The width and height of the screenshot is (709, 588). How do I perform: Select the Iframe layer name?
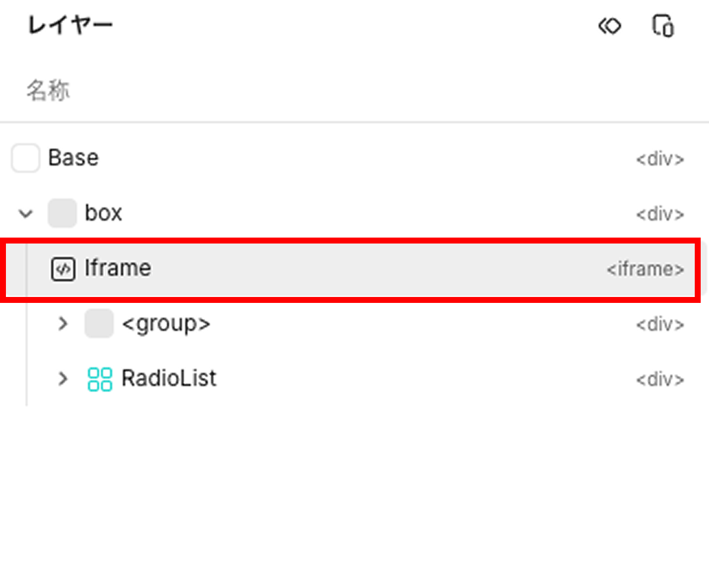point(118,268)
